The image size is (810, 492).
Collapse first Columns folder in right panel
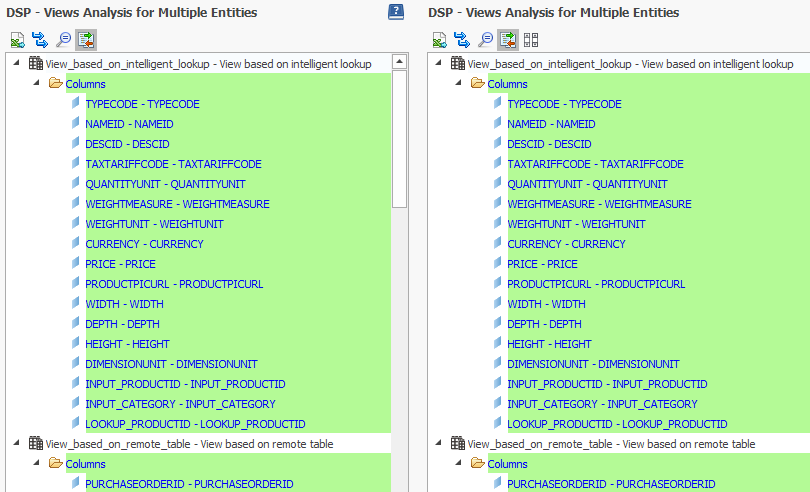coord(459,84)
